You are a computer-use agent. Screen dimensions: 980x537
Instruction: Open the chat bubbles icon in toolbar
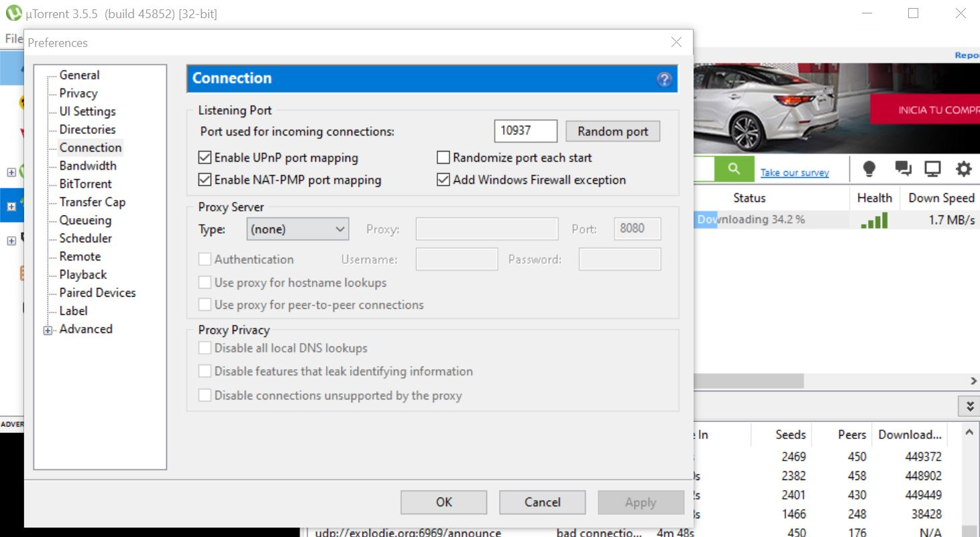903,169
